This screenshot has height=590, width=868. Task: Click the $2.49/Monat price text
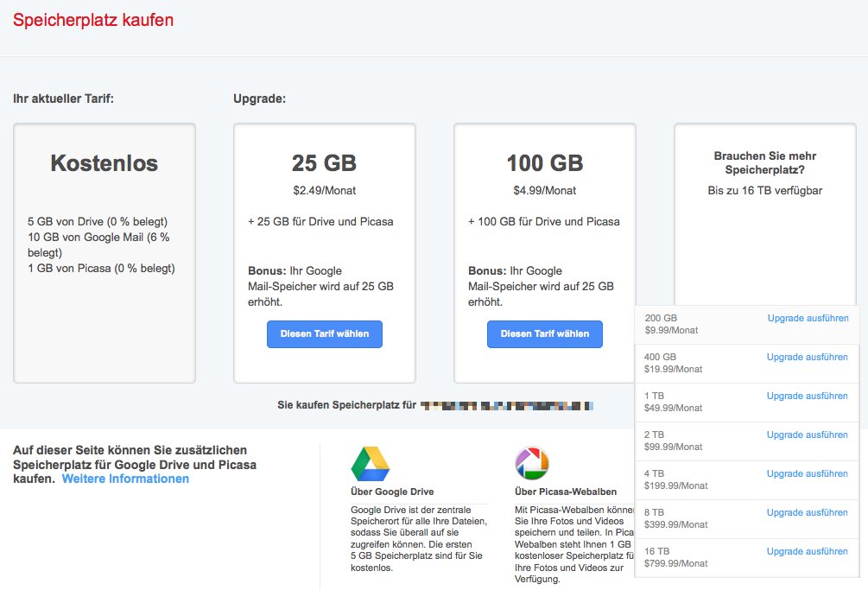point(325,190)
